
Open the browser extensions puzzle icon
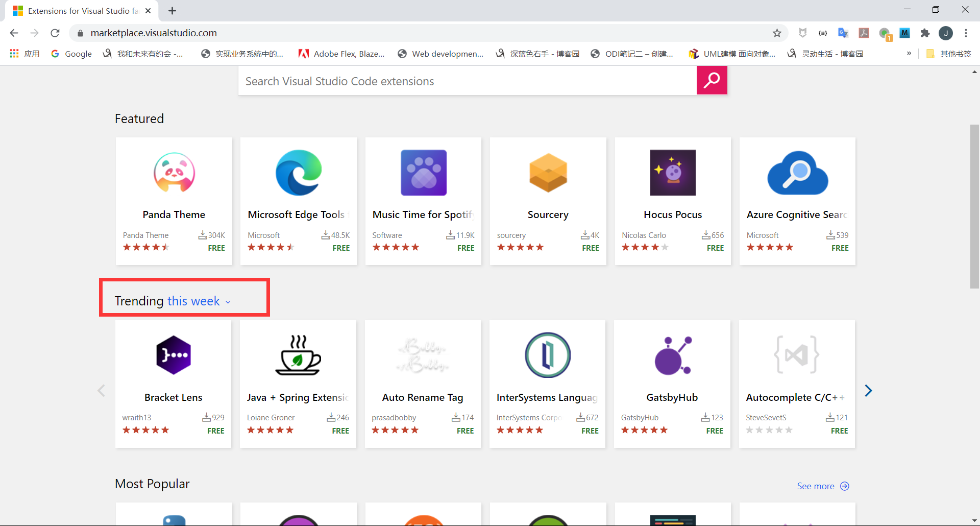(925, 33)
